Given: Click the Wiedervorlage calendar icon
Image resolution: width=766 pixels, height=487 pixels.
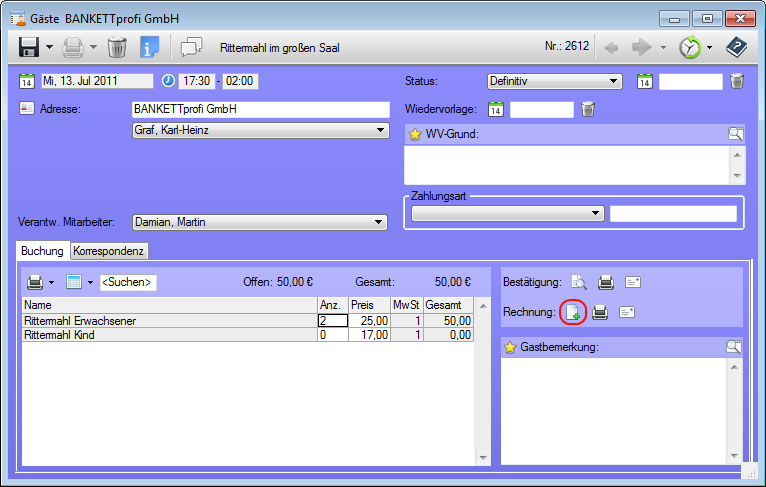Looking at the screenshot, I should 496,109.
